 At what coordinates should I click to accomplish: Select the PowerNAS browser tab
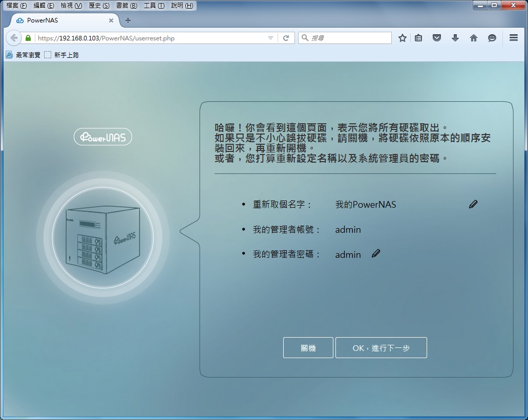[x=64, y=20]
